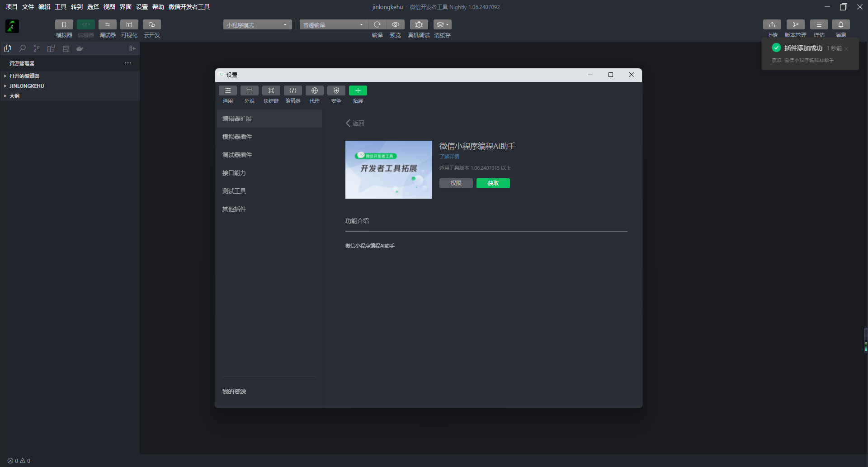Select the 功能介绍 tab
This screenshot has width=868, height=467.
coord(357,221)
